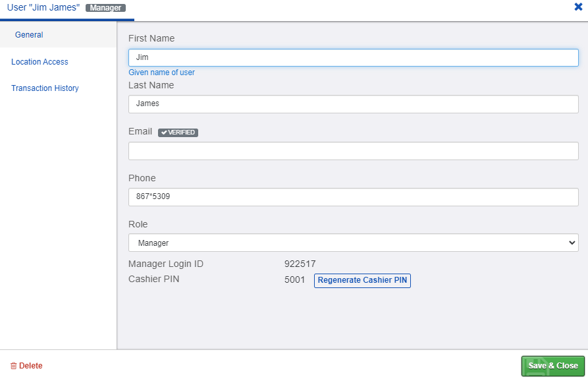
Task: Click the Manager badge in the title
Action: pos(105,8)
